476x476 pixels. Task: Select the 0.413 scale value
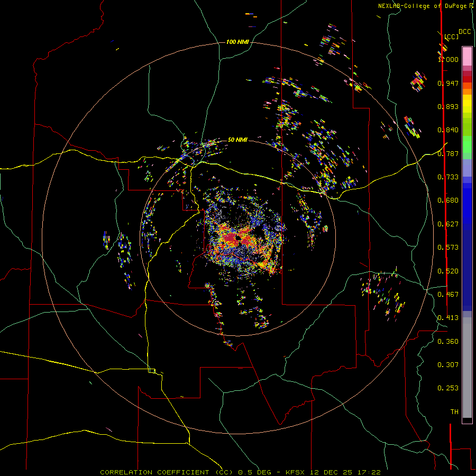point(448,318)
